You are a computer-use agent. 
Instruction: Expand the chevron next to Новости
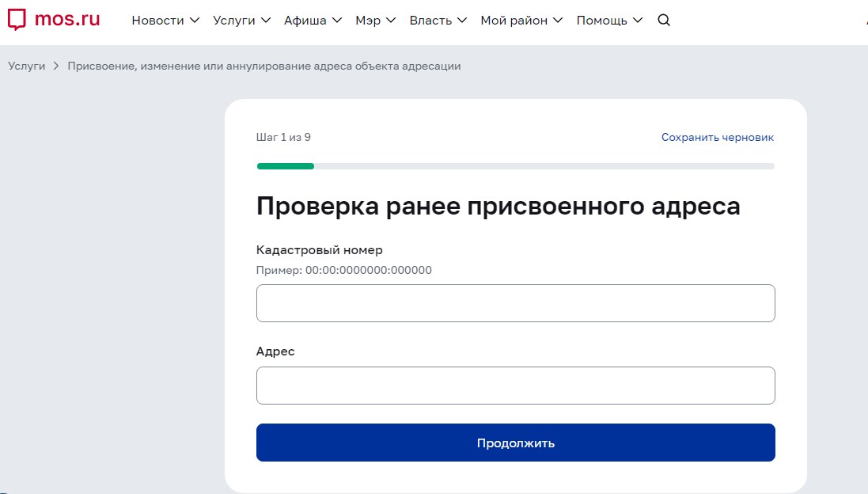(195, 21)
